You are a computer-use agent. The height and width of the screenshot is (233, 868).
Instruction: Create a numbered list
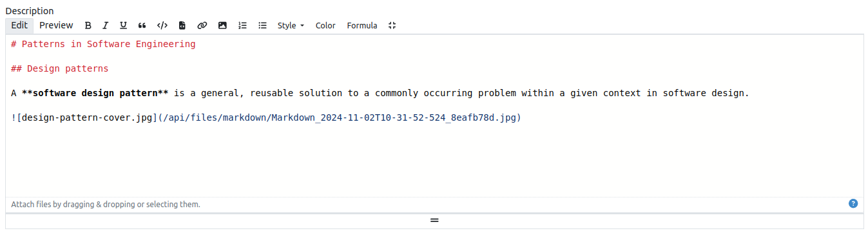tap(242, 26)
